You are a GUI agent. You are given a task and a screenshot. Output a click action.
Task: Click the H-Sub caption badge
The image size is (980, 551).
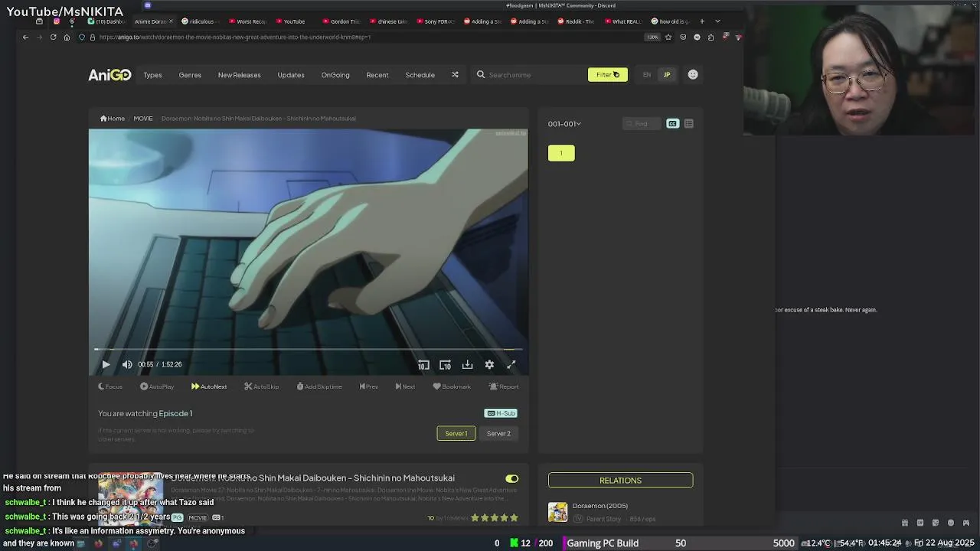pyautogui.click(x=501, y=413)
